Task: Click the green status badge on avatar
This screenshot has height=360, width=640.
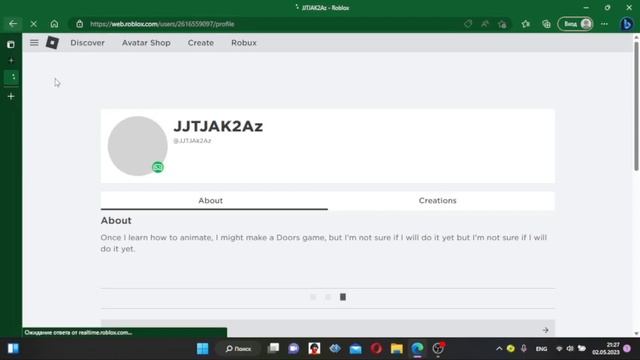Action: 158,167
